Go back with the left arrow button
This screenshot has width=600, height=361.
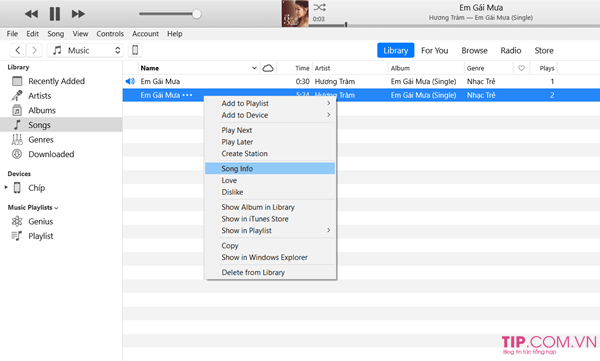click(x=18, y=50)
